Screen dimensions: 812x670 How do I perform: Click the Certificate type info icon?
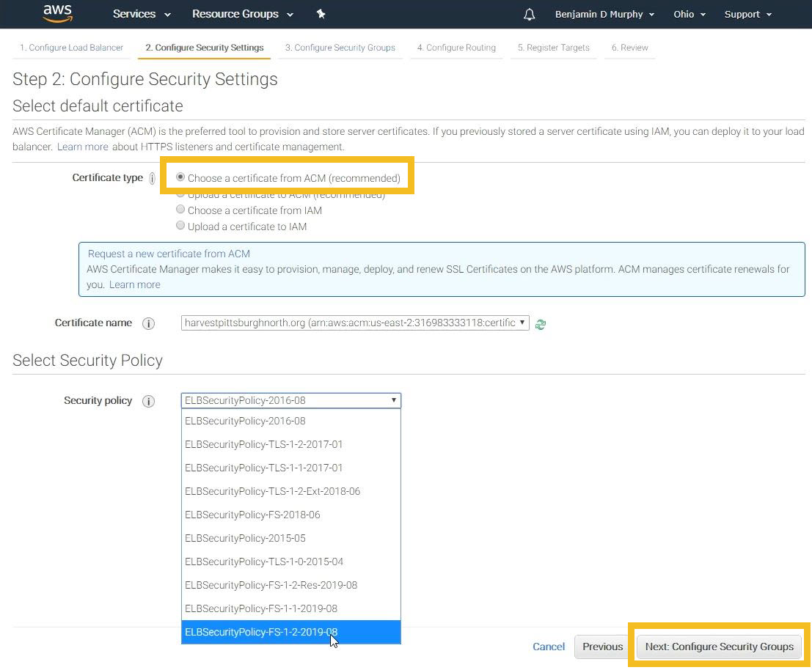tap(153, 178)
